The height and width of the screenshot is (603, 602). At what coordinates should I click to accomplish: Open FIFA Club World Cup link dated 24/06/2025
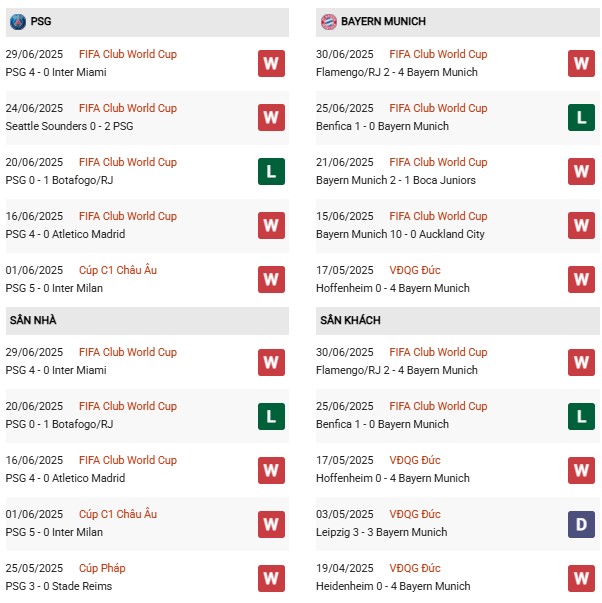point(129,108)
